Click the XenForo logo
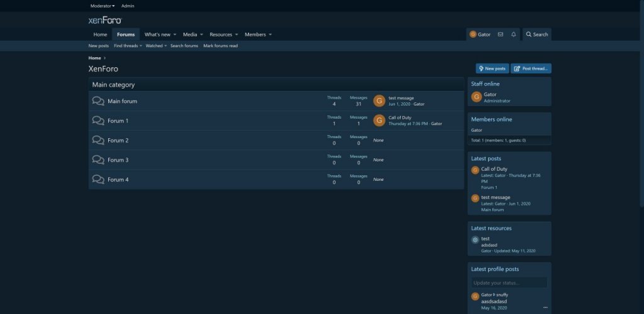Image resolution: width=644 pixels, height=314 pixels. pyautogui.click(x=104, y=20)
